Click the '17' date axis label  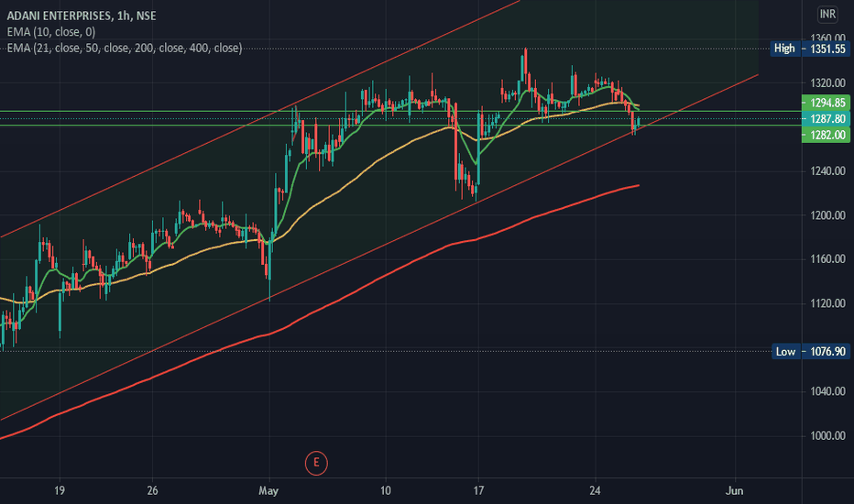tap(478, 490)
